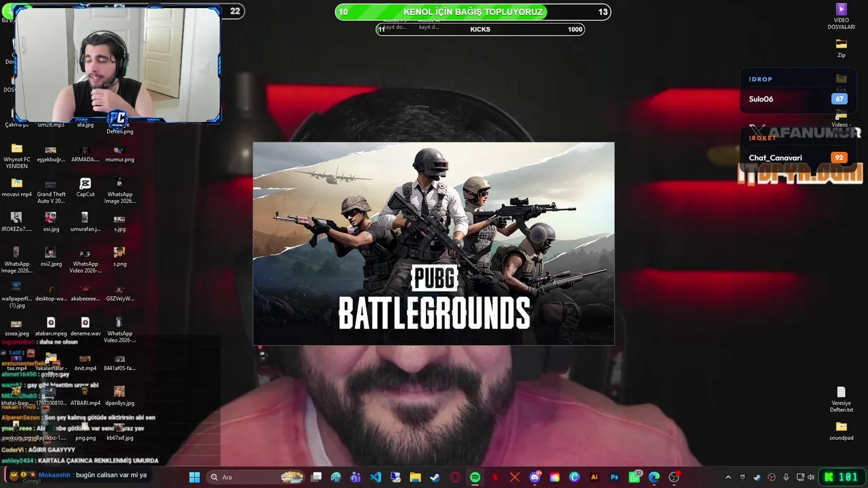Open Spotify from the taskbar
This screenshot has height=488, width=868.
[x=475, y=477]
